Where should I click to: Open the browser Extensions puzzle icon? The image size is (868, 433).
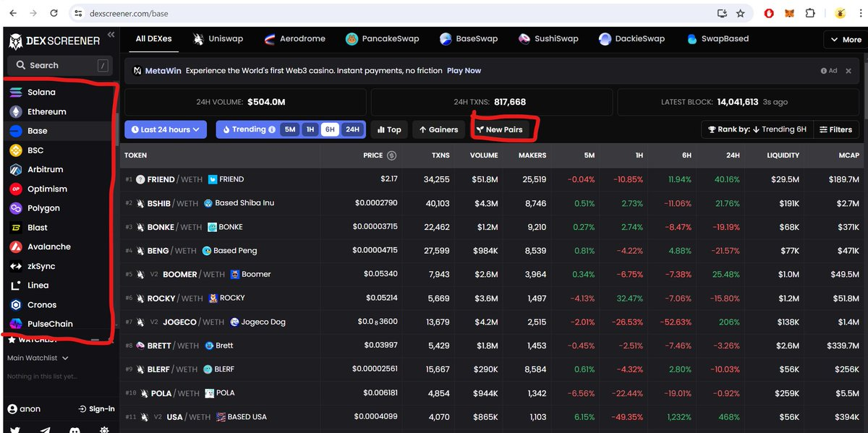pos(810,13)
